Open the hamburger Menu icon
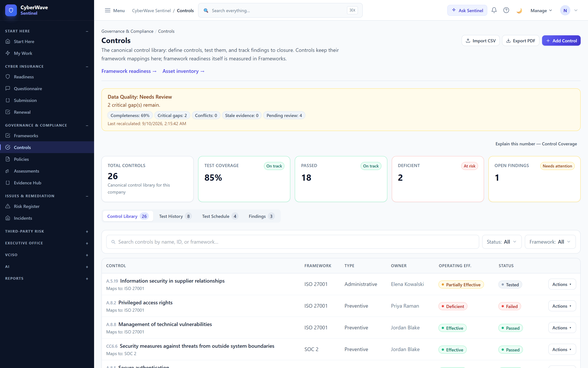588x368 pixels. click(107, 10)
